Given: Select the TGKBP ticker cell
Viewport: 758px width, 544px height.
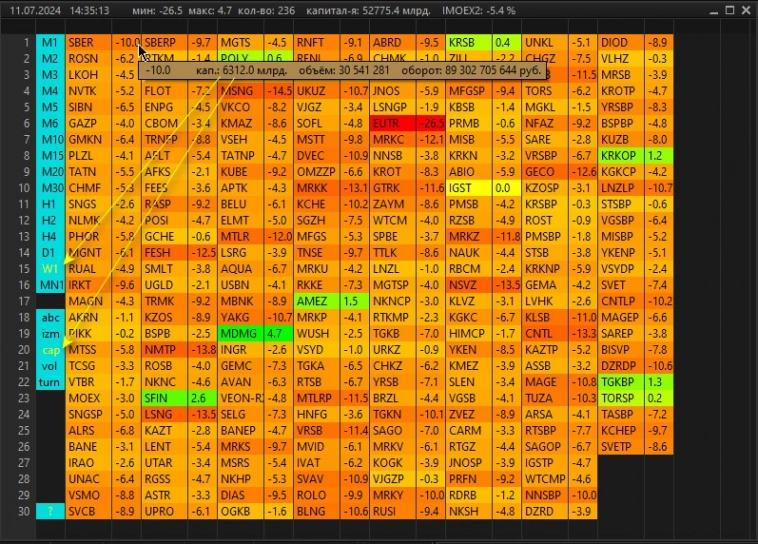Looking at the screenshot, I should (621, 382).
